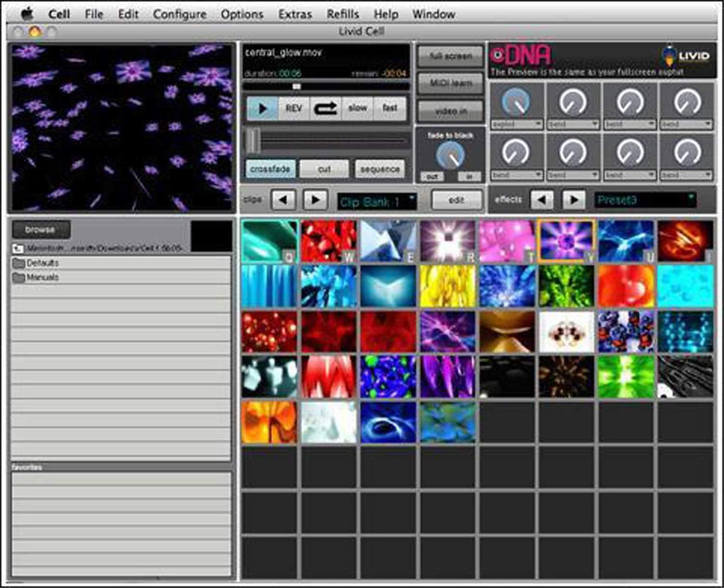This screenshot has height=588, width=724.
Task: Go to the next clip bank with right arrow
Action: click(315, 200)
